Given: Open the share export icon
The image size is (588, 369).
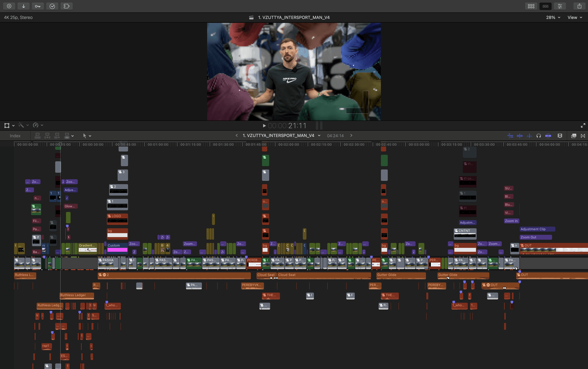Looking at the screenshot, I should (579, 6).
